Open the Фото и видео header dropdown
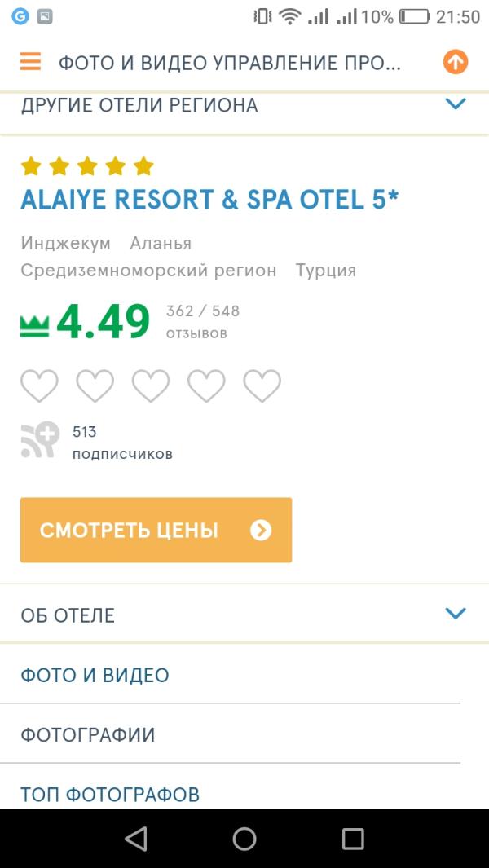The image size is (489, 868). point(229,63)
